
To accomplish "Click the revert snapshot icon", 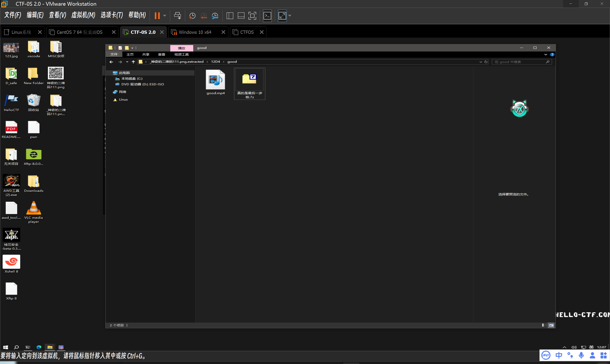I will (203, 16).
